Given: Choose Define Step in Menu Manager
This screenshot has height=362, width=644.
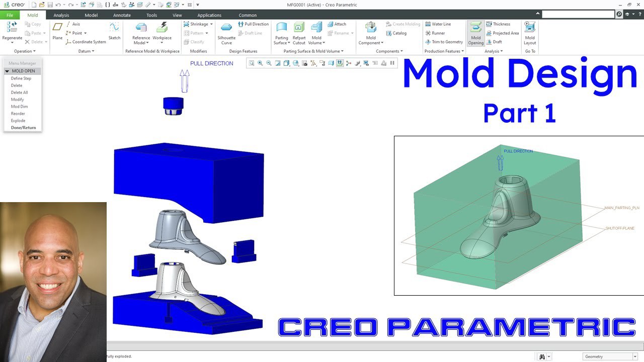Looking at the screenshot, I should coord(21,78).
